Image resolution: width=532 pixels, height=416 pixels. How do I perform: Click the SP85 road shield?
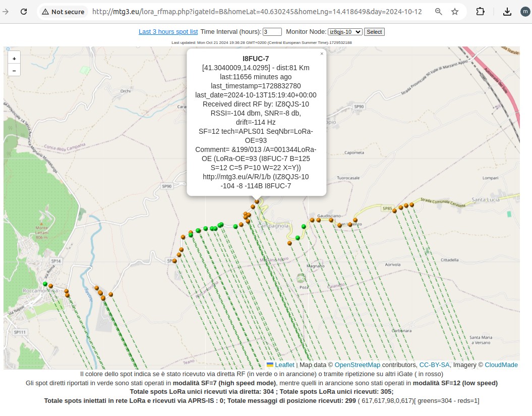pos(387,208)
